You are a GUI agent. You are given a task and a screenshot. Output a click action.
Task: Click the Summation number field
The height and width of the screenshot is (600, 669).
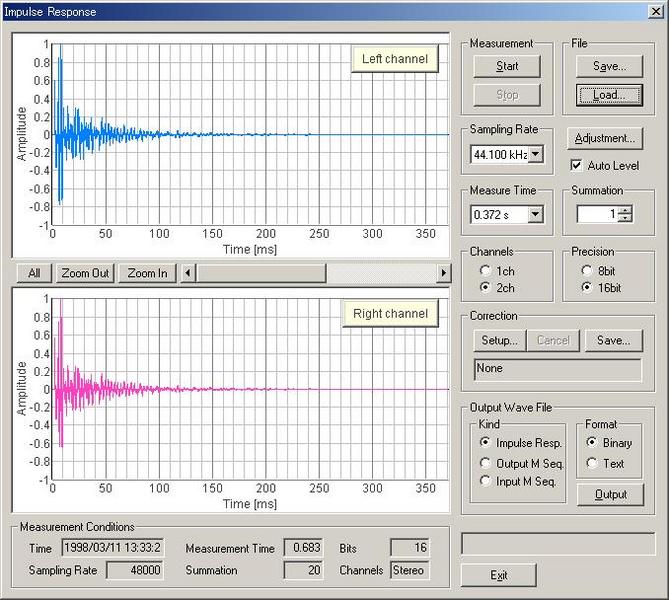[597, 214]
